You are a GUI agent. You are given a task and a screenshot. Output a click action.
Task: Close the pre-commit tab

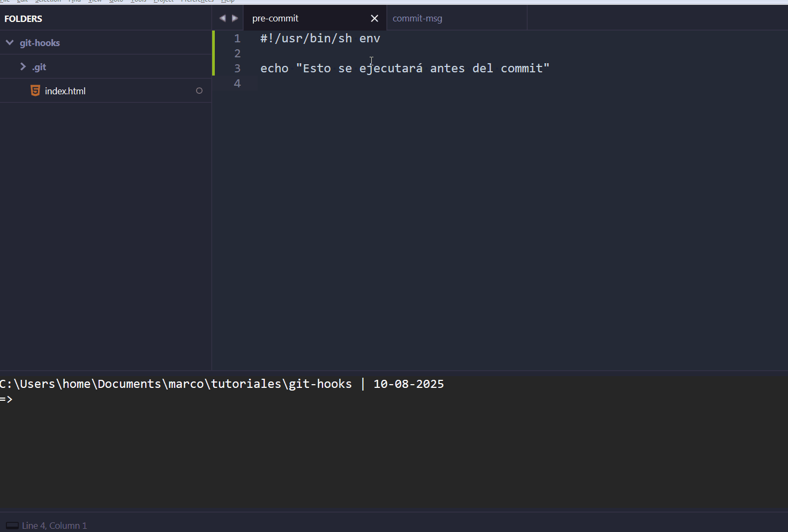pyautogui.click(x=374, y=18)
